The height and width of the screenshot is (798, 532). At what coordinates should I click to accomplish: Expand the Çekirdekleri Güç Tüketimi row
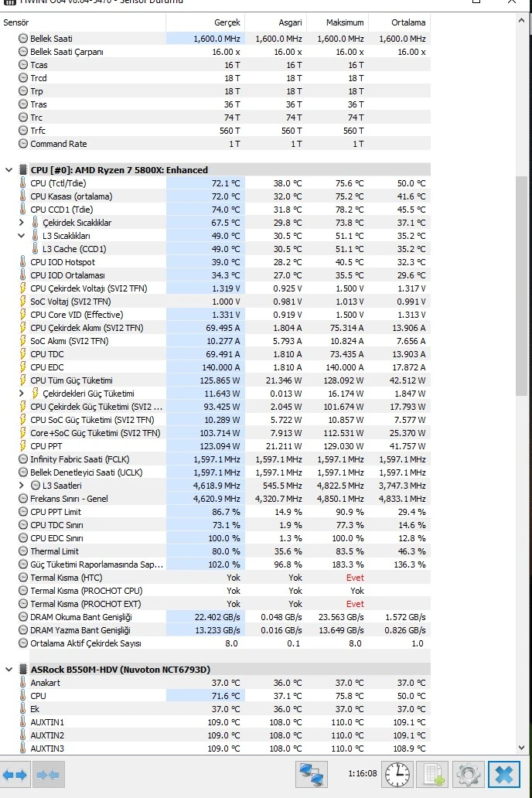[21, 394]
